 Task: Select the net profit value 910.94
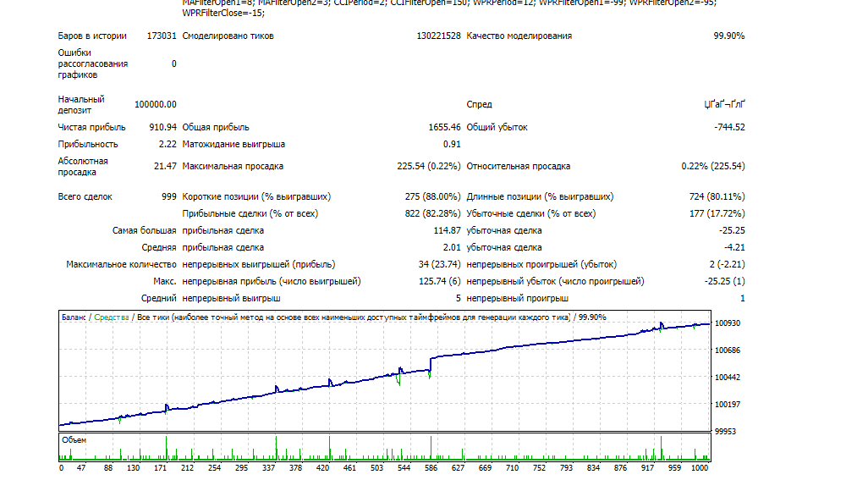[x=162, y=127]
